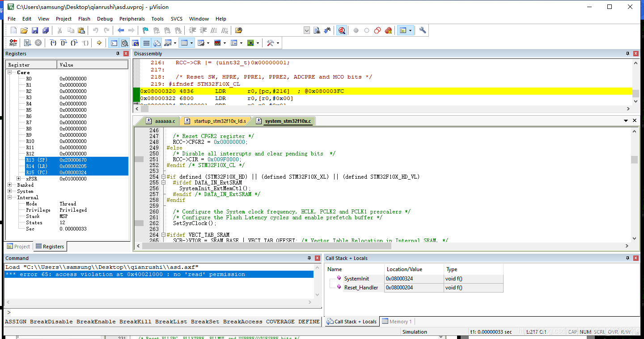Click the editor horizontal scrollbar thumb
The width and height of the screenshot is (644, 339).
tap(267, 246)
